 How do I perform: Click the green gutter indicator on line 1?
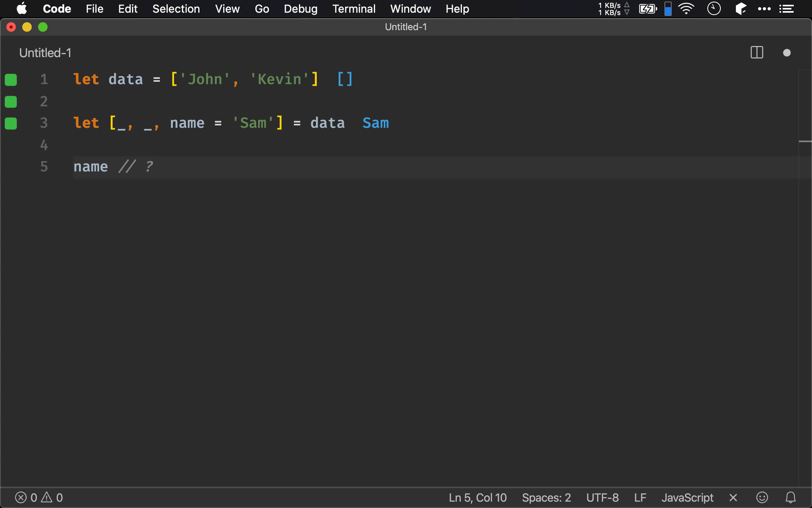click(x=11, y=80)
